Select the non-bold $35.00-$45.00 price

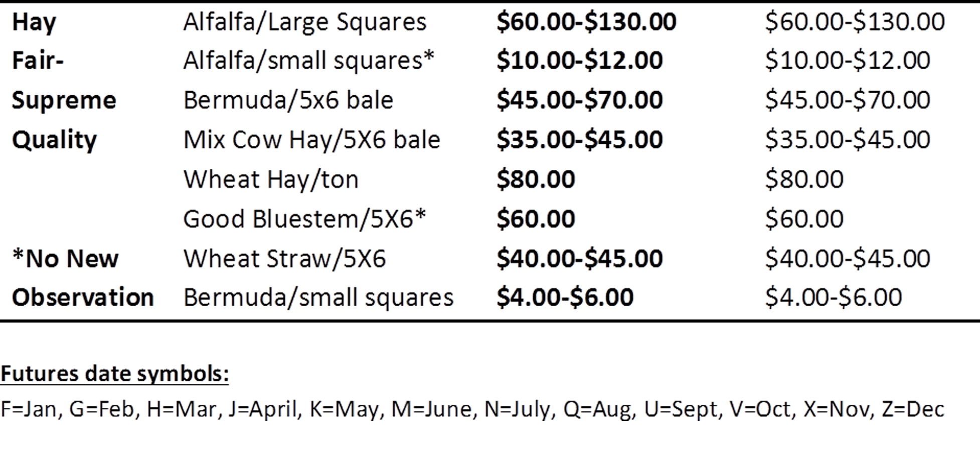pos(848,140)
